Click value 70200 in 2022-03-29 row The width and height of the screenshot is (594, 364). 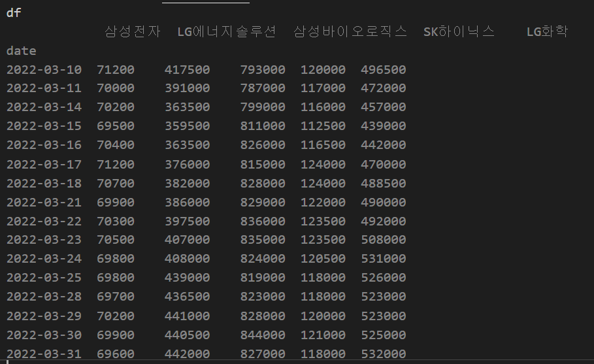tap(116, 316)
